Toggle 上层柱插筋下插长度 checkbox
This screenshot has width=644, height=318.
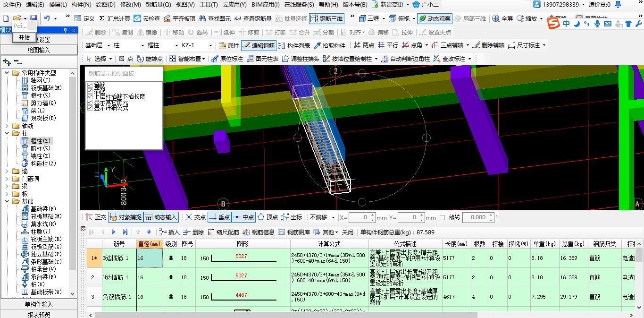click(90, 96)
